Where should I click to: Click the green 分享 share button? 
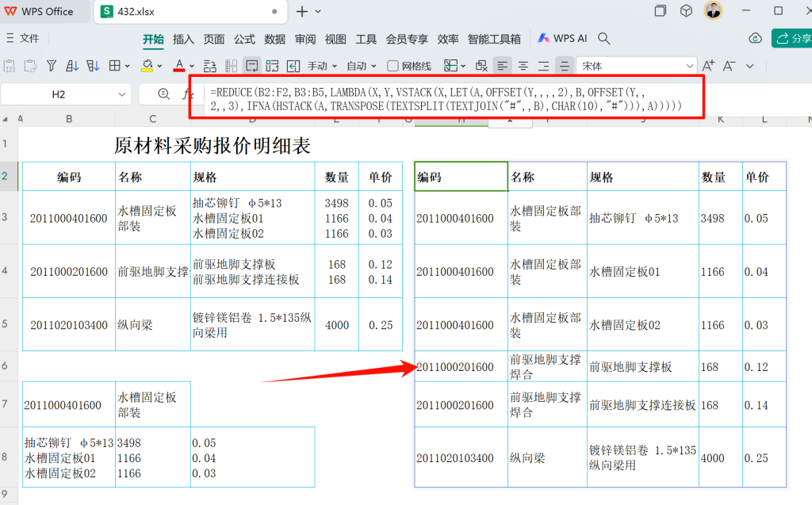coord(792,38)
